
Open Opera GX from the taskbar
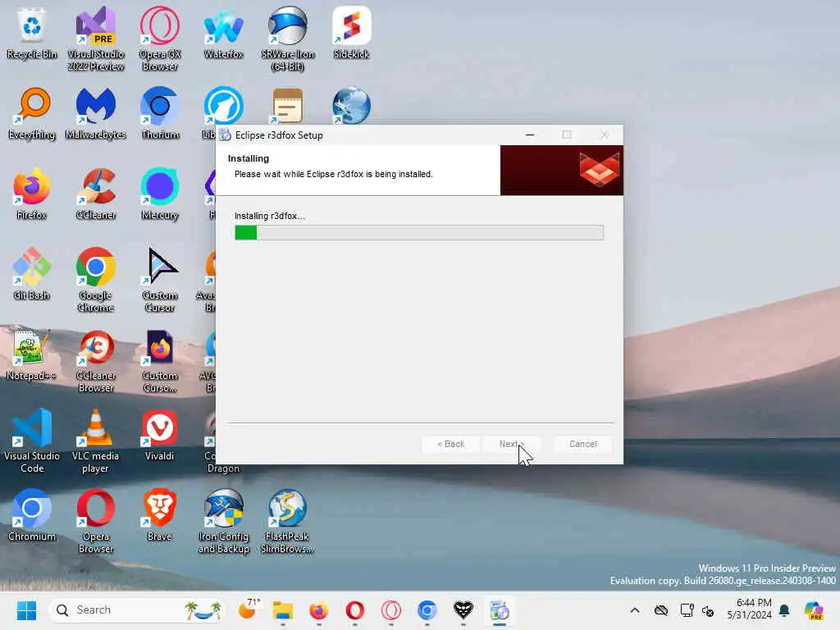(x=391, y=610)
